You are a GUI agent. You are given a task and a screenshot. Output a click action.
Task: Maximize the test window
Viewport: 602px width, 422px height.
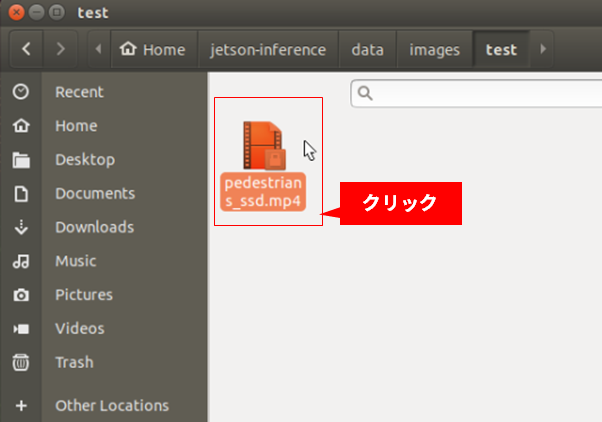click(56, 12)
